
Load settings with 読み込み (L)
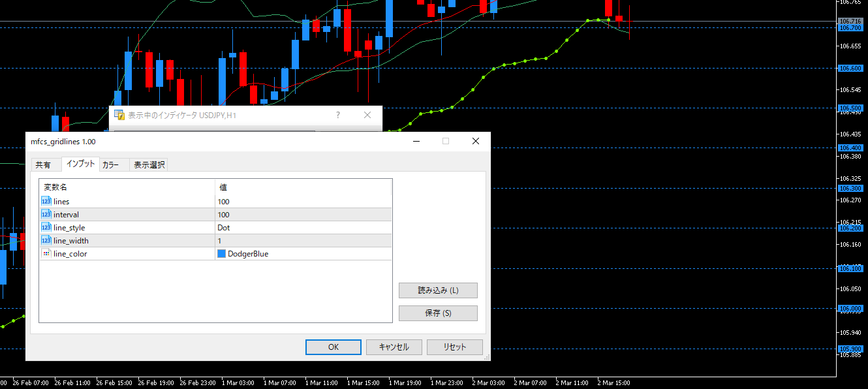[438, 290]
